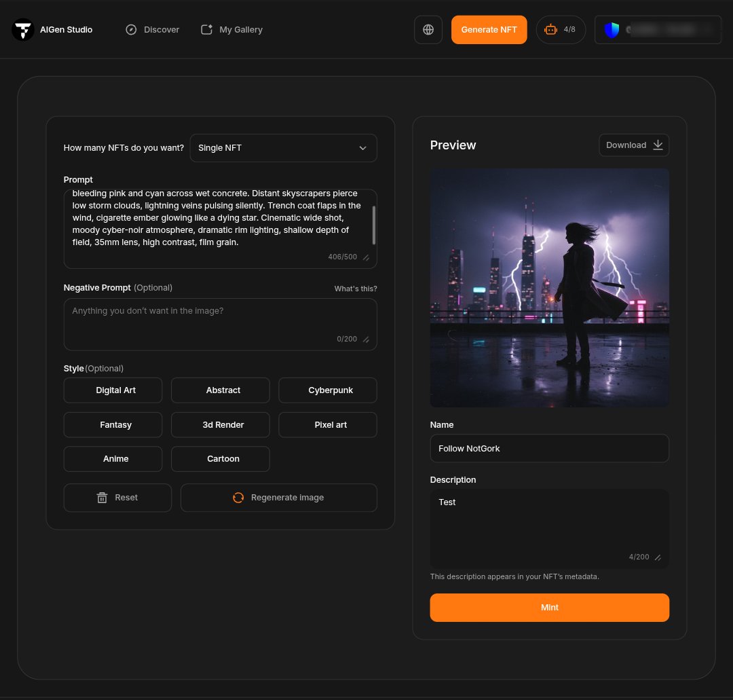Click the pencil edit icon below the prompt field

click(366, 258)
